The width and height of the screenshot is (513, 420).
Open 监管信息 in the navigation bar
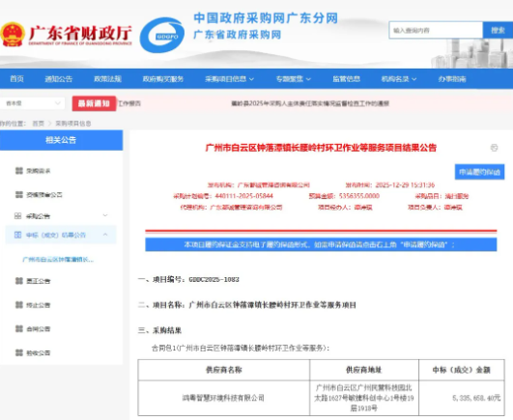(347, 79)
